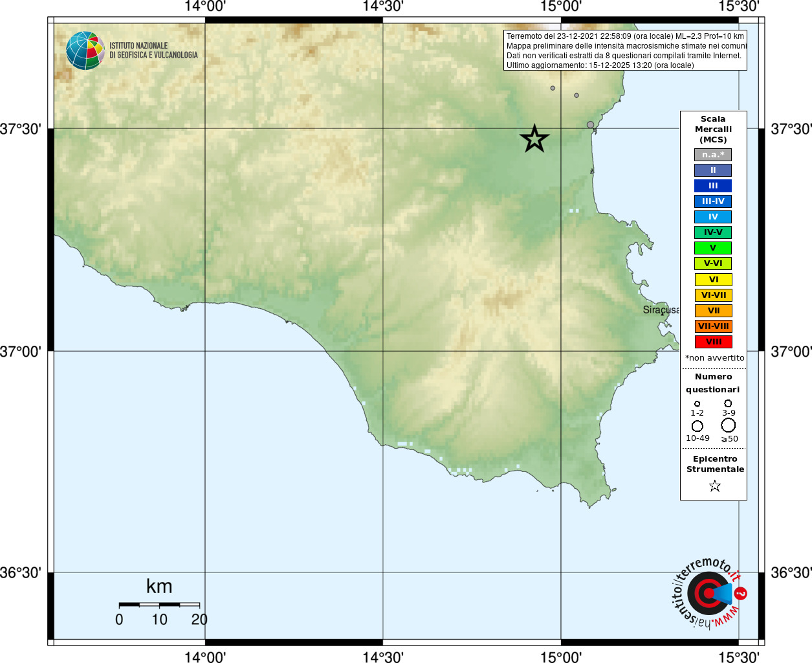Select the yellow VI swatch

[x=714, y=280]
